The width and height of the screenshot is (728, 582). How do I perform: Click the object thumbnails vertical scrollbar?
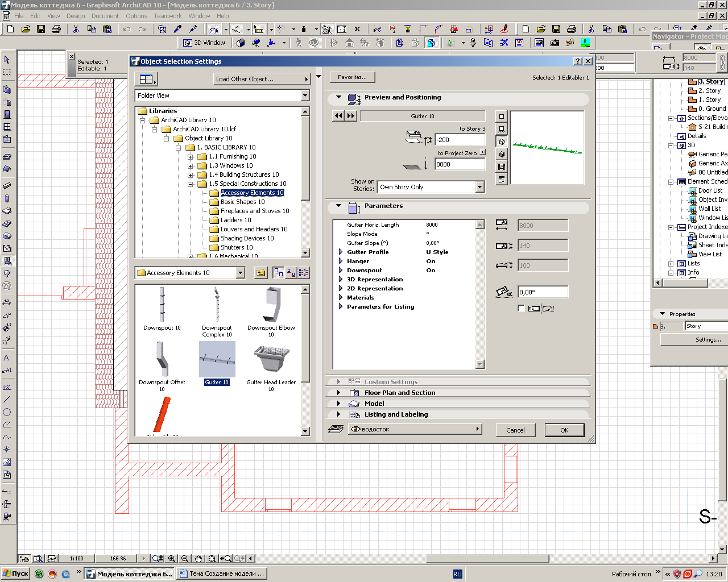[x=305, y=360]
